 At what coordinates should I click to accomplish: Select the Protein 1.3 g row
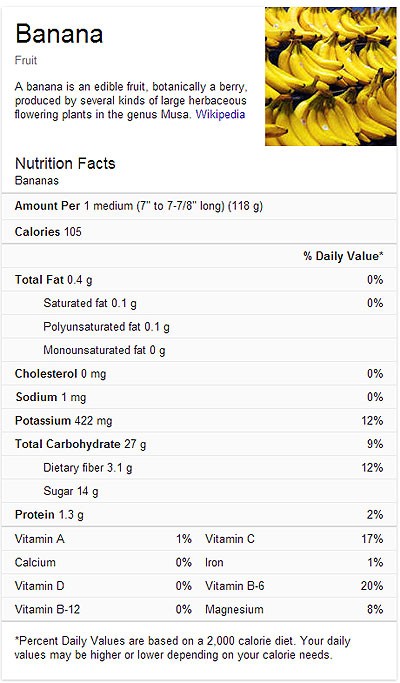tap(199, 515)
